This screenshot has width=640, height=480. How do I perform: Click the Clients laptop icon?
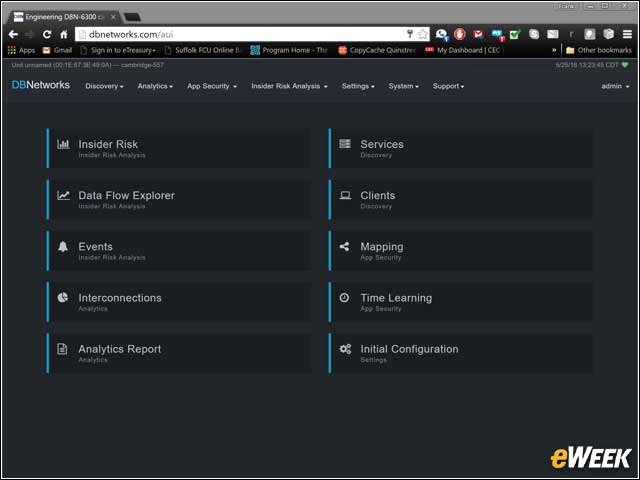tap(345, 195)
